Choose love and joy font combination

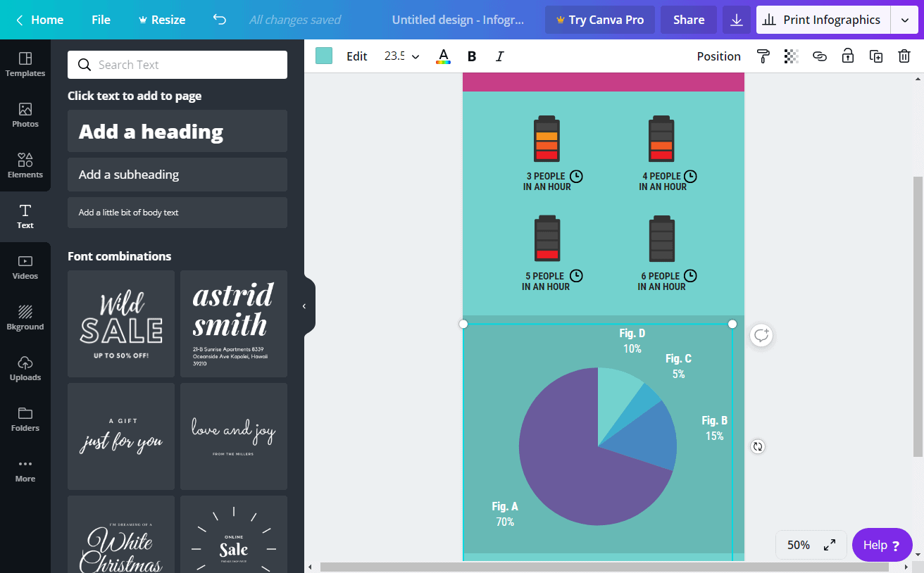click(x=234, y=436)
